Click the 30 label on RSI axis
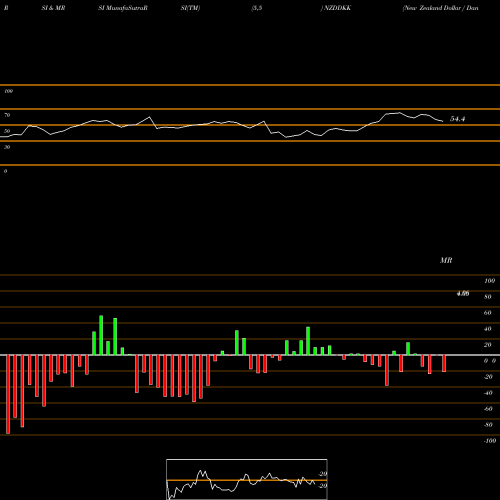Screen dimensions: 500x500 tap(7, 147)
